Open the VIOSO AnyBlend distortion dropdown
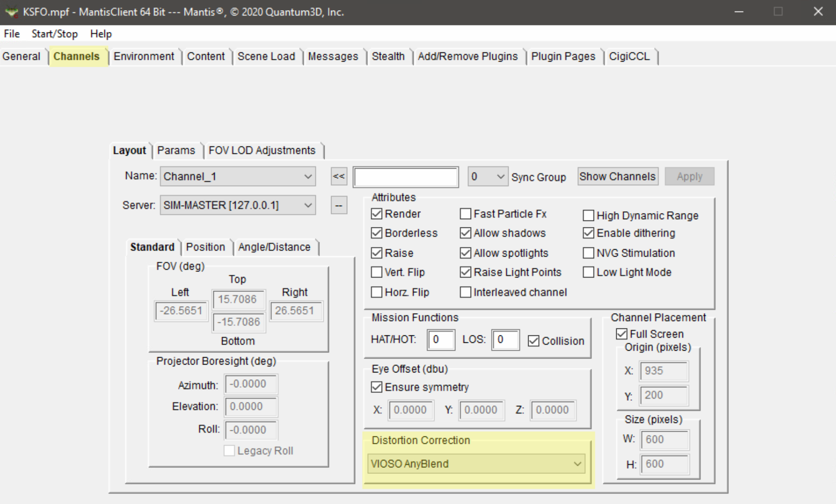836x504 pixels. pyautogui.click(x=577, y=464)
